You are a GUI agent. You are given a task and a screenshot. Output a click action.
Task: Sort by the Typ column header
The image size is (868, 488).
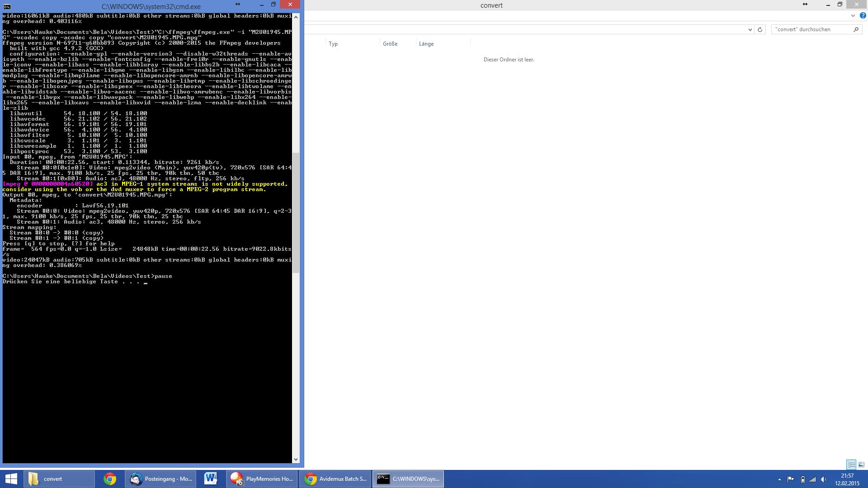333,44
